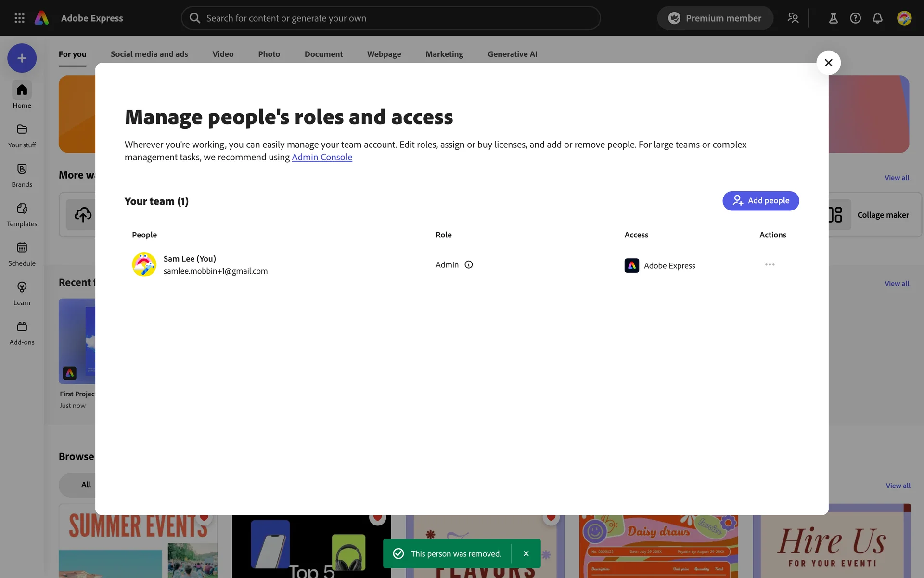Click the blue plus create button
This screenshot has width=924, height=578.
click(x=22, y=58)
